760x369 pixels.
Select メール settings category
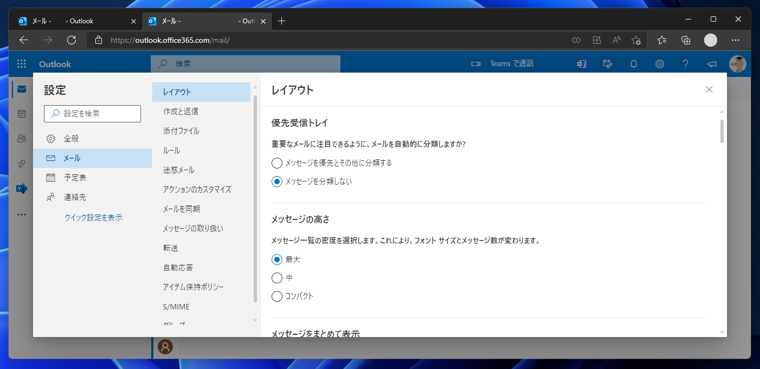[x=92, y=158]
